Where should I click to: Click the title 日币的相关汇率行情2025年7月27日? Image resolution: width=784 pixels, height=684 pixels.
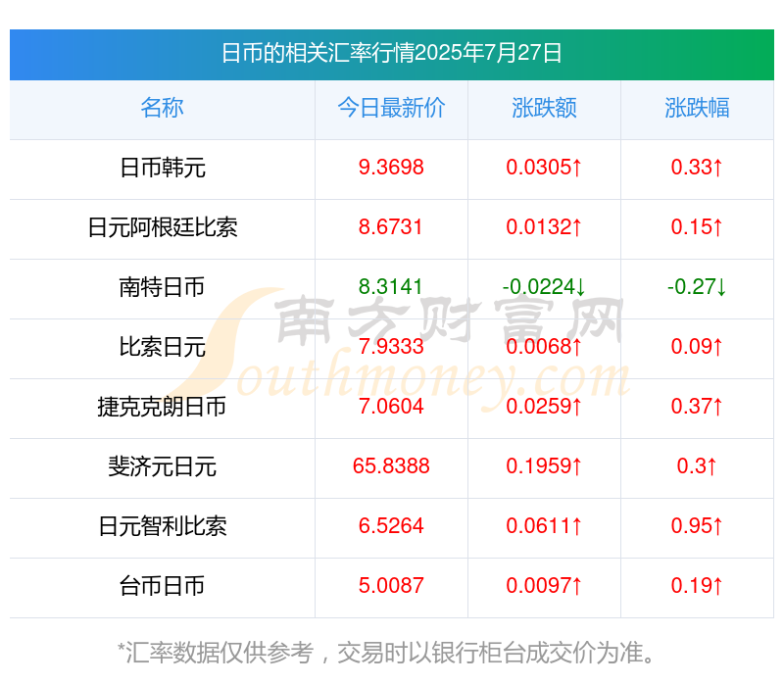coord(391,53)
